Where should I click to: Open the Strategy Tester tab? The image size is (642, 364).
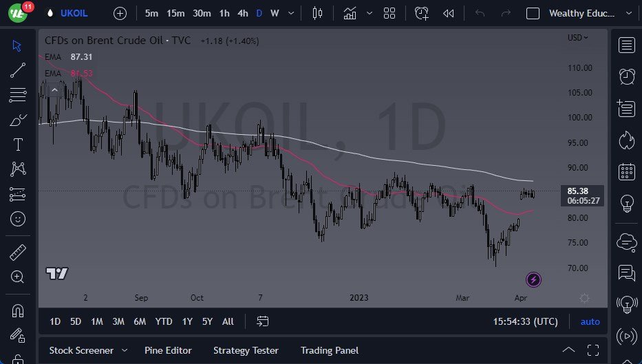click(x=246, y=350)
